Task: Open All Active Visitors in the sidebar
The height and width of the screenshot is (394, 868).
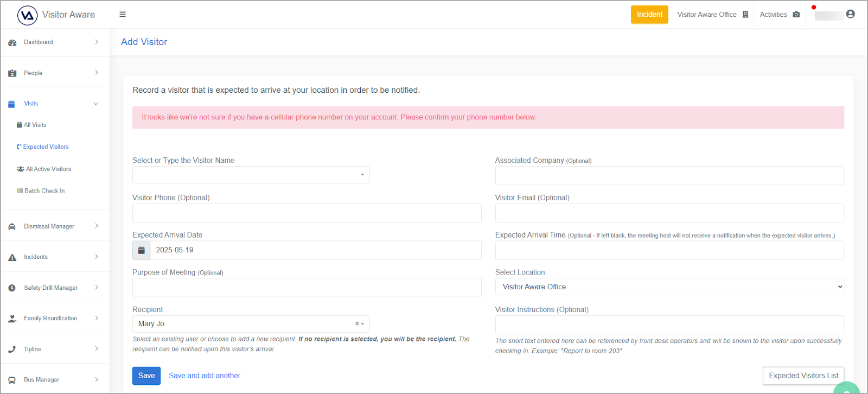Action: coord(44,169)
